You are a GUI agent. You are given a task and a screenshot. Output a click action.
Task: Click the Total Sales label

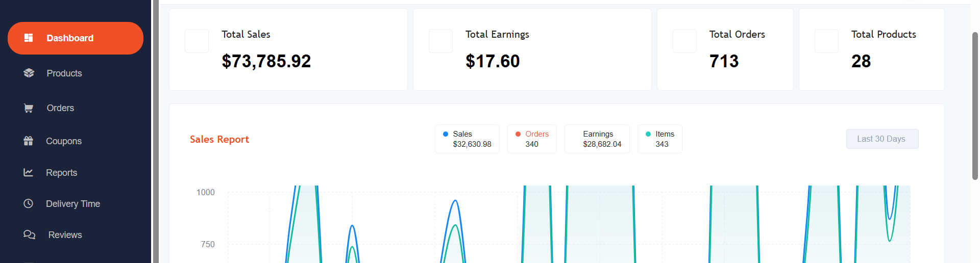tap(246, 34)
